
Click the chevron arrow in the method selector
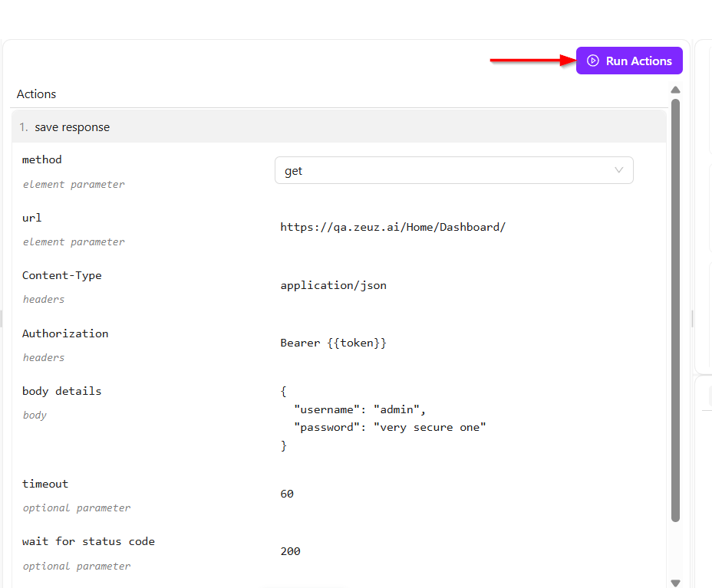tap(618, 170)
